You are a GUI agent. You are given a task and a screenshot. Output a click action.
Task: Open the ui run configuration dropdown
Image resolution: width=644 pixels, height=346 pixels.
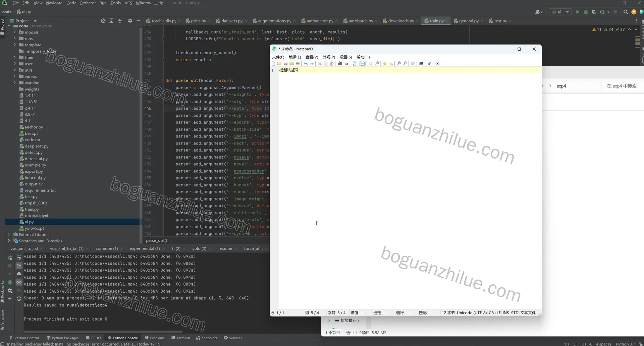(x=560, y=12)
